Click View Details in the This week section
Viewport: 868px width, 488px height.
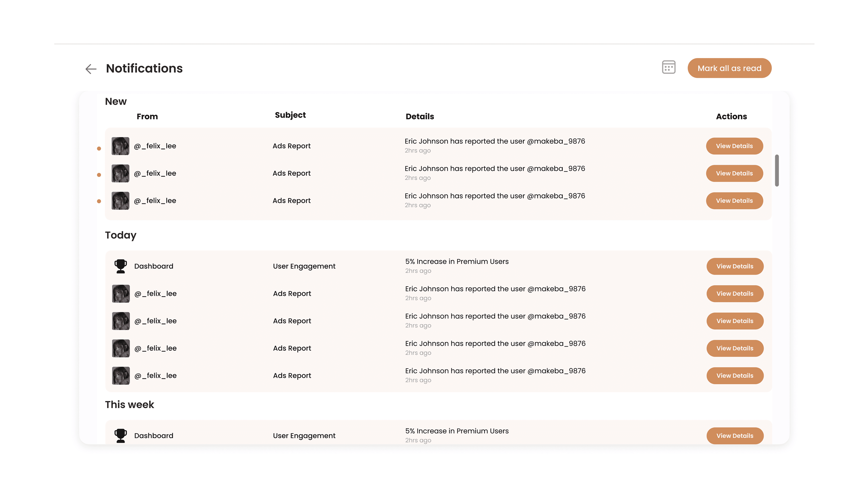tap(735, 436)
